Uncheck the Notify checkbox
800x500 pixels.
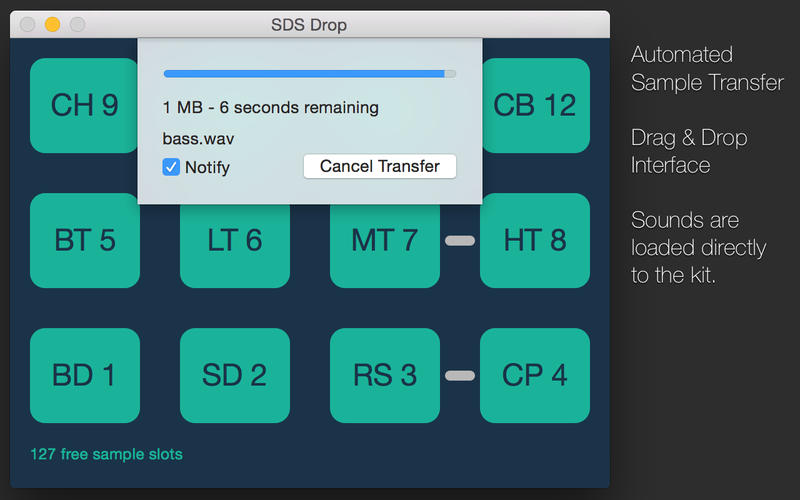coord(171,167)
